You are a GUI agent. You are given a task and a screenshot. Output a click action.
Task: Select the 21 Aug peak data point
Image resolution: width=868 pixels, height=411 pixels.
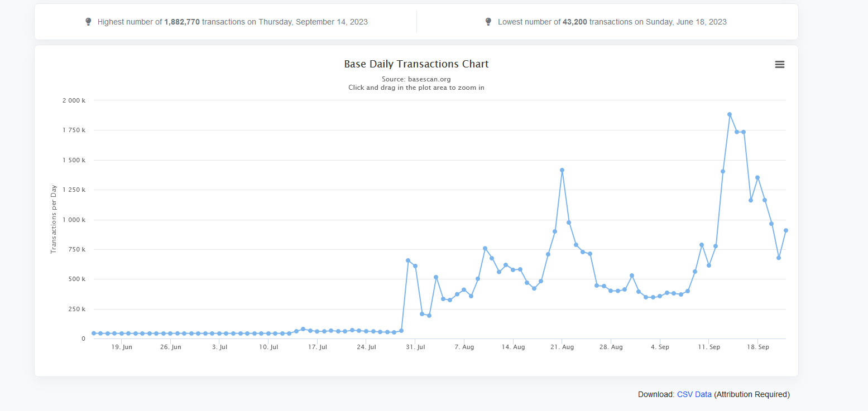[x=562, y=170]
